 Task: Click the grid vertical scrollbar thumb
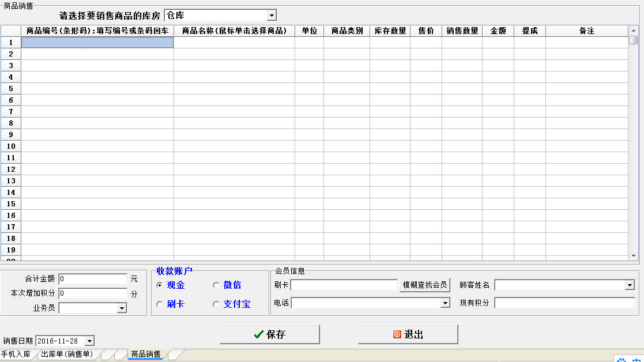point(633,40)
